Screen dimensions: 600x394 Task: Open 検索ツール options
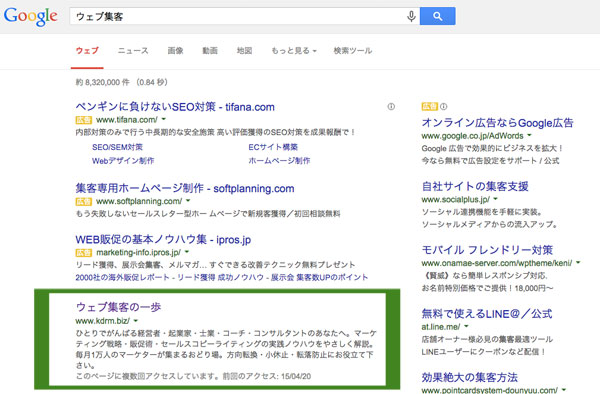(352, 50)
